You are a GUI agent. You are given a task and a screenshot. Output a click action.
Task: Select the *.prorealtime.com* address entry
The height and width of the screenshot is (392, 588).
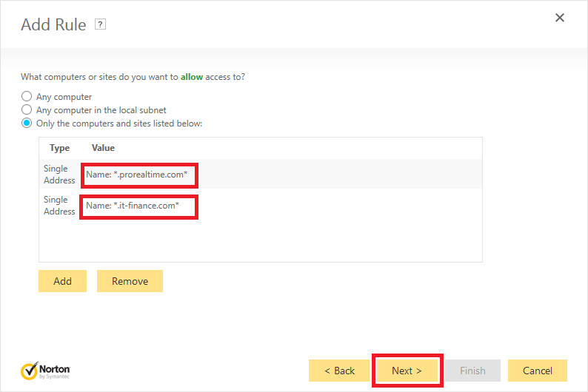137,175
